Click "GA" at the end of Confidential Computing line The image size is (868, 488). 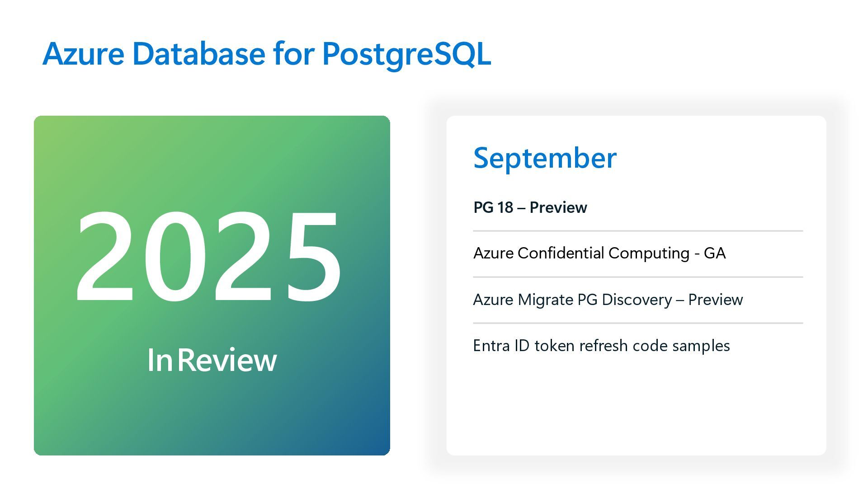(x=714, y=253)
